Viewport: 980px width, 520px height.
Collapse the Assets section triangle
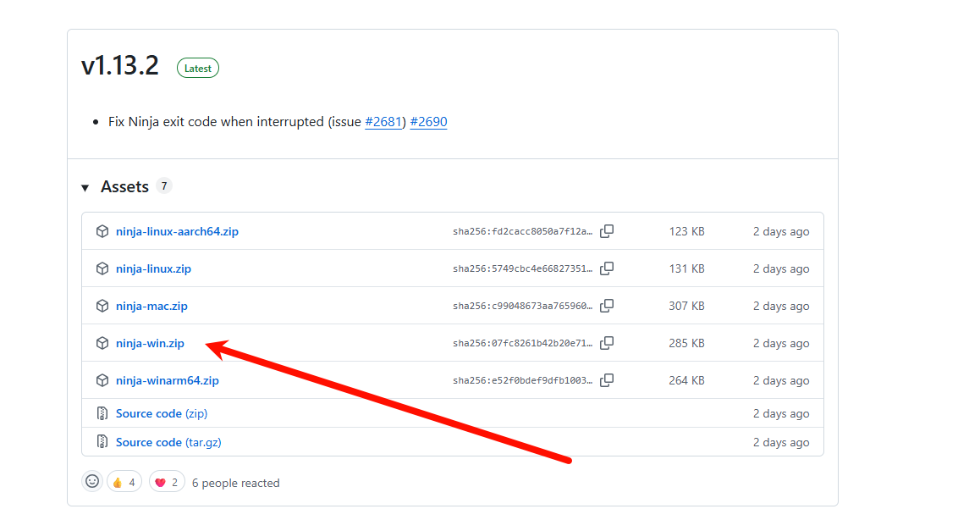(85, 188)
